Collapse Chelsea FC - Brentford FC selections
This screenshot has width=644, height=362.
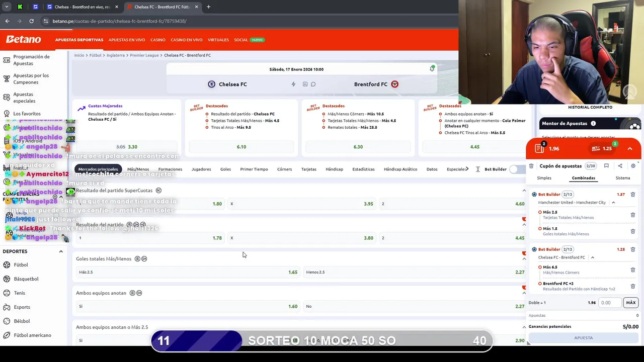[592, 257]
